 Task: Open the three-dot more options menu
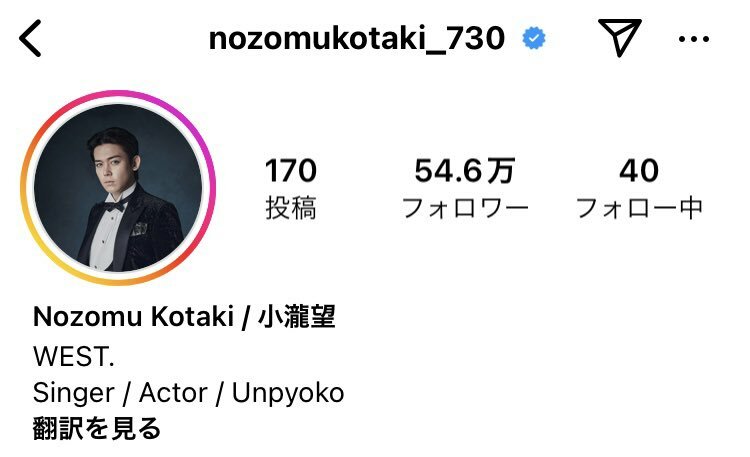click(x=694, y=39)
